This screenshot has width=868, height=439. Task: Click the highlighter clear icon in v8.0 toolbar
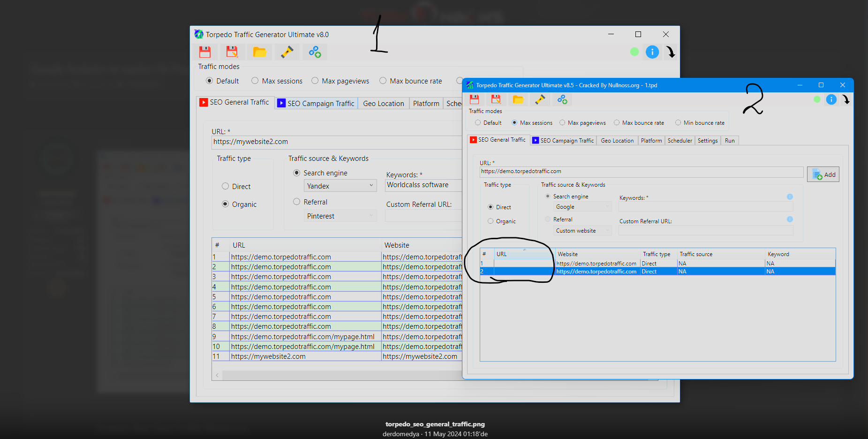(x=287, y=52)
